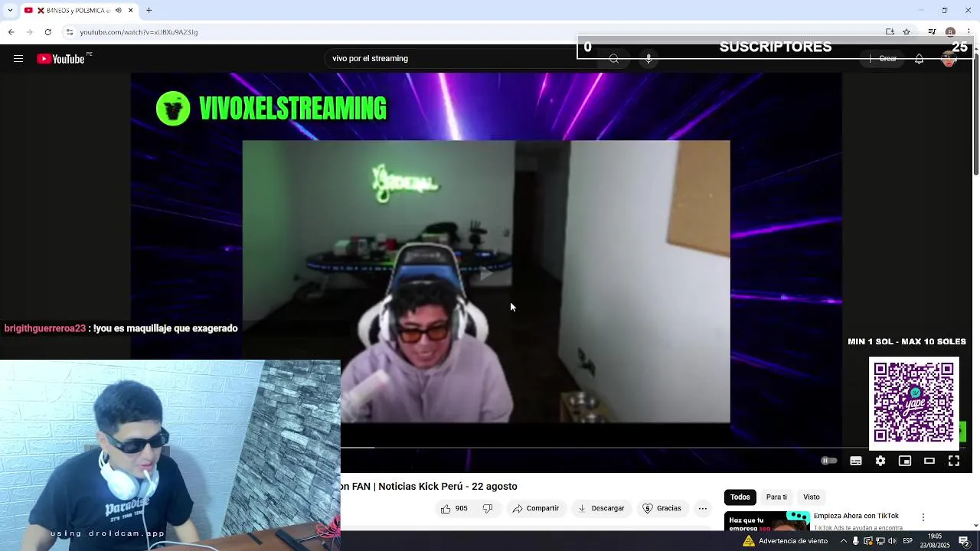Select the Visto filter chip
This screenshot has width=980, height=551.
pyautogui.click(x=812, y=497)
